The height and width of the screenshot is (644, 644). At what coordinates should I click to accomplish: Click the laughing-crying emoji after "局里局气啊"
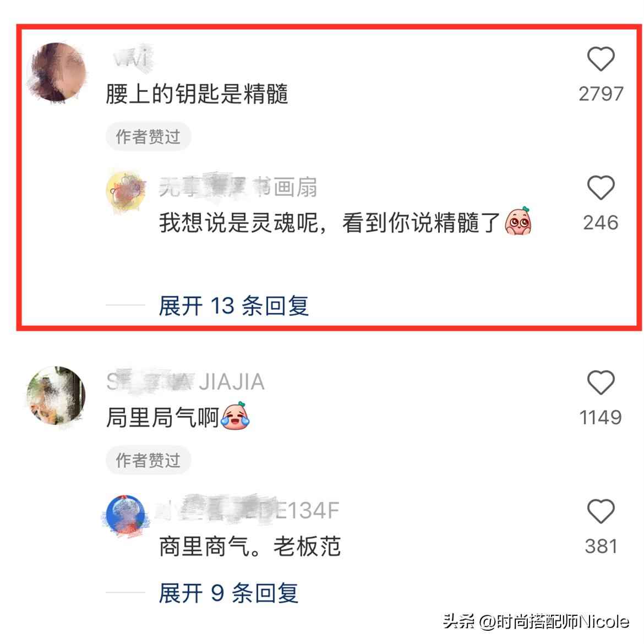click(236, 416)
